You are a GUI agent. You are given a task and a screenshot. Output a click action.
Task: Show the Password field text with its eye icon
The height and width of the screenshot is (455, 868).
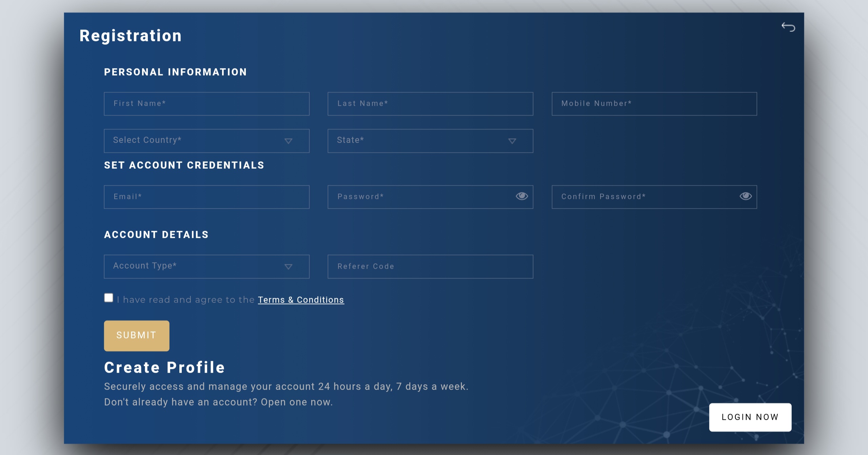click(522, 196)
